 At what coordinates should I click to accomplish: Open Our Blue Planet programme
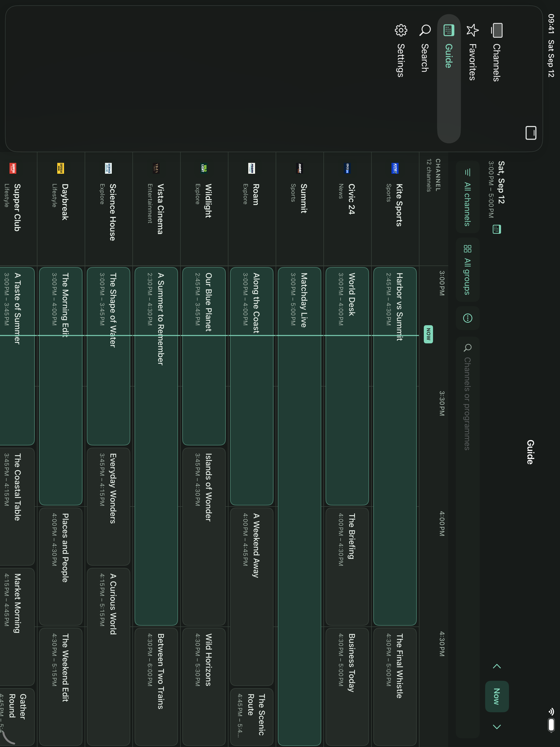[x=204, y=356]
